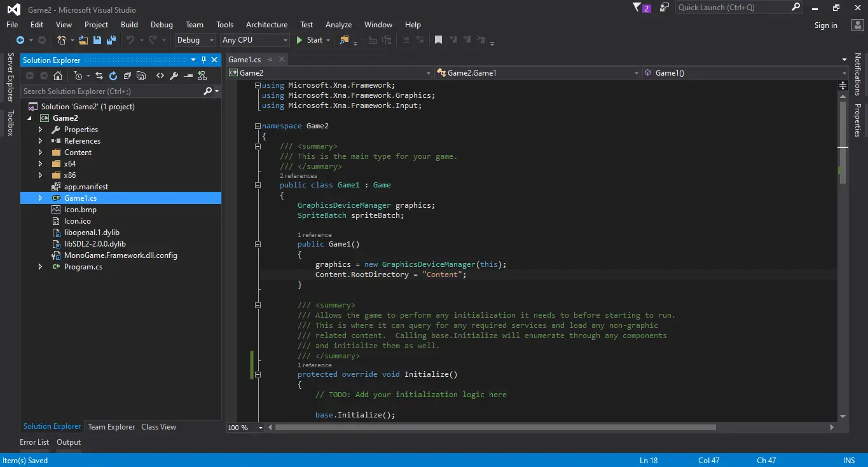Click the Collapse All icon in Solution Explorer
The width and height of the screenshot is (868, 467).
point(127,76)
